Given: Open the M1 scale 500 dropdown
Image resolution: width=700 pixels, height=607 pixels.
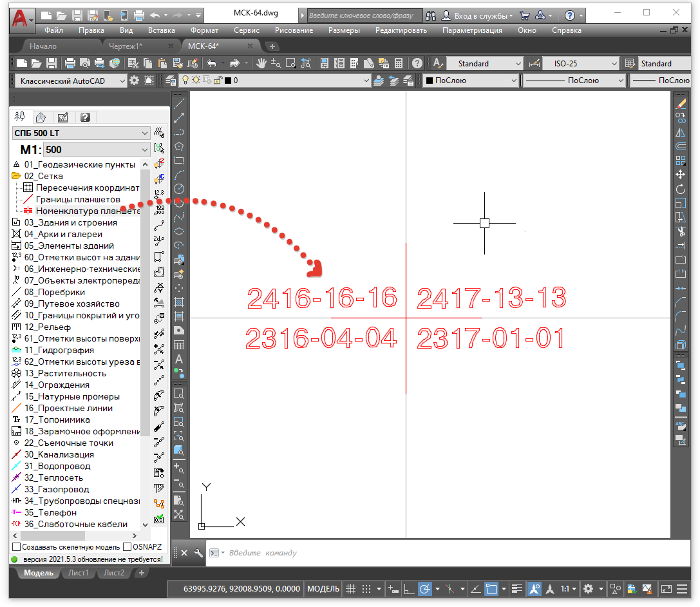Looking at the screenshot, I should click(x=97, y=149).
